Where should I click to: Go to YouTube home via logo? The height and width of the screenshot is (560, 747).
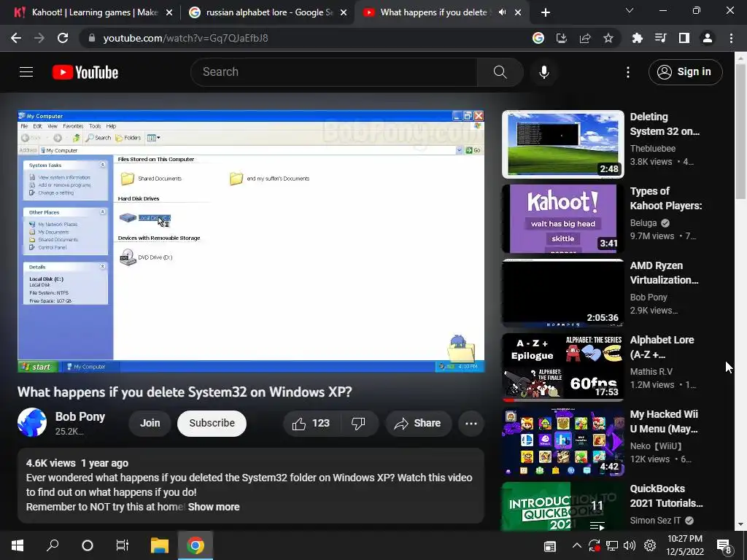(x=85, y=72)
